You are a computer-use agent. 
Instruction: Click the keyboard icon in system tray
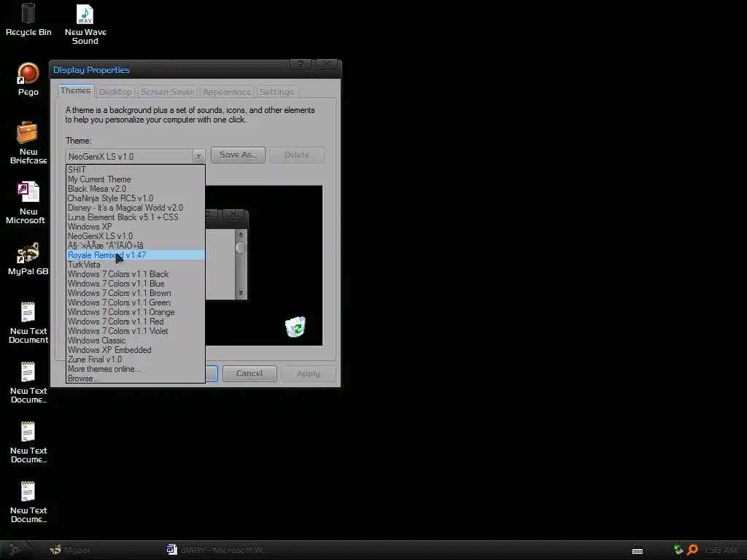[638, 551]
